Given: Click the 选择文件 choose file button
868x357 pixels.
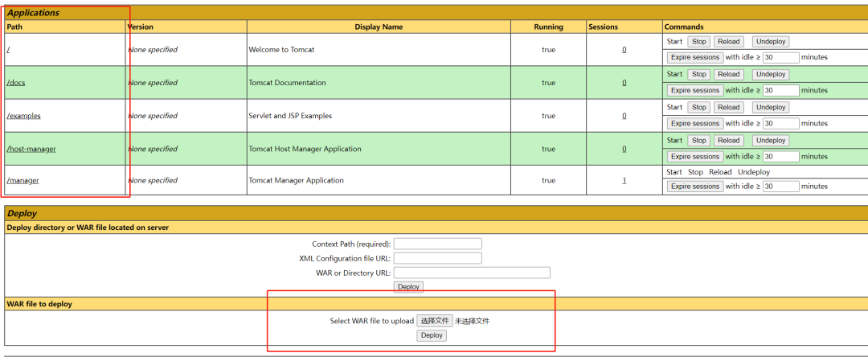Looking at the screenshot, I should pyautogui.click(x=435, y=321).
